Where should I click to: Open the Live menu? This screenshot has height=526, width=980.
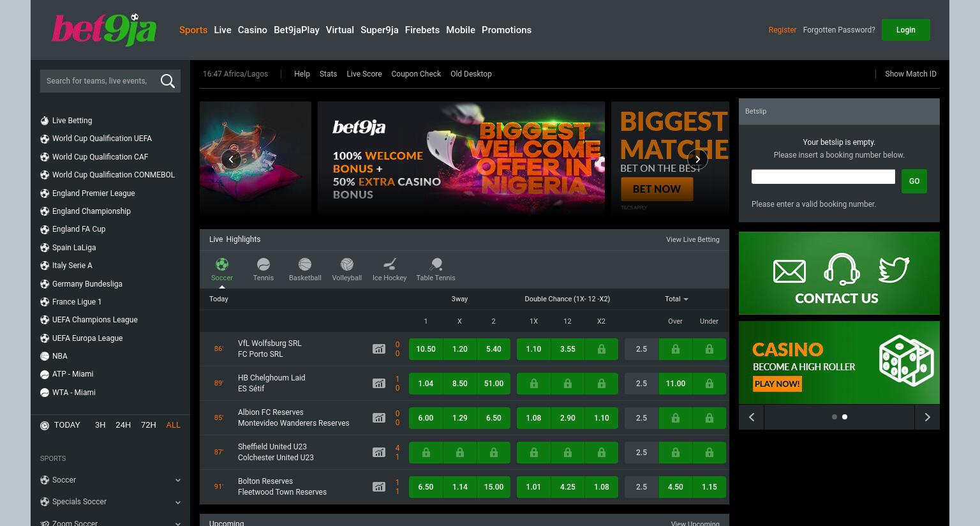coord(223,30)
